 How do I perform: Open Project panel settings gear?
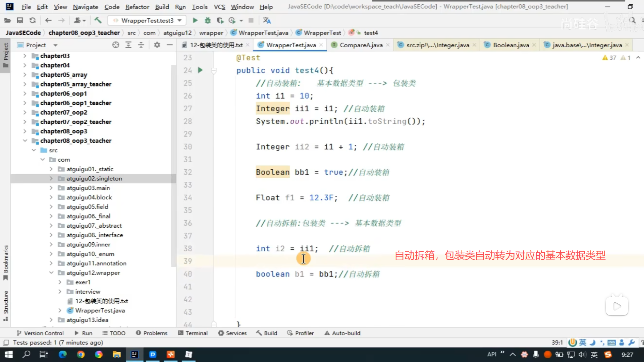tap(157, 45)
